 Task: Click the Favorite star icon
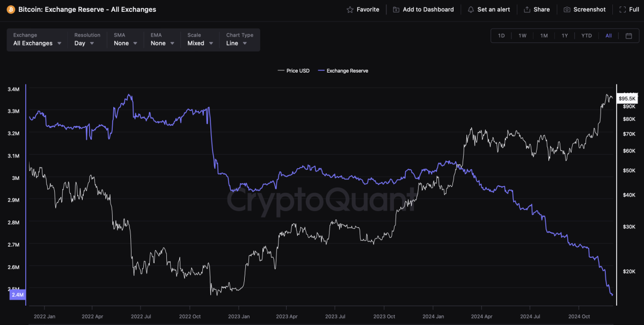tap(350, 10)
